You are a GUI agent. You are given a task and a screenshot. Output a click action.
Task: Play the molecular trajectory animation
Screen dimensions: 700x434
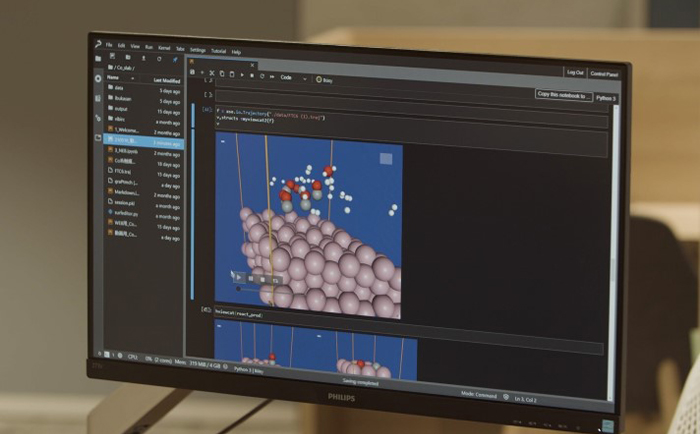tap(239, 278)
